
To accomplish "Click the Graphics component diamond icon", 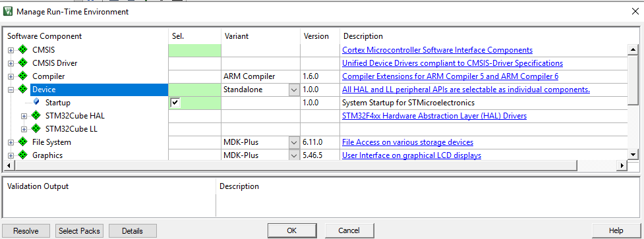I will 23,155.
